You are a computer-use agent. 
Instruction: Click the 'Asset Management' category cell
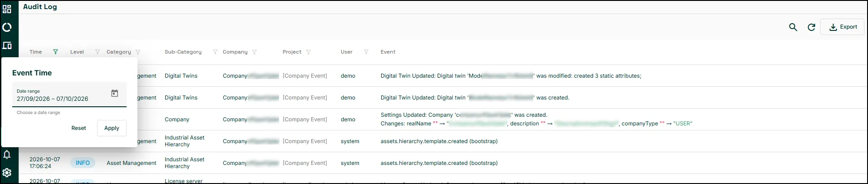(131, 163)
